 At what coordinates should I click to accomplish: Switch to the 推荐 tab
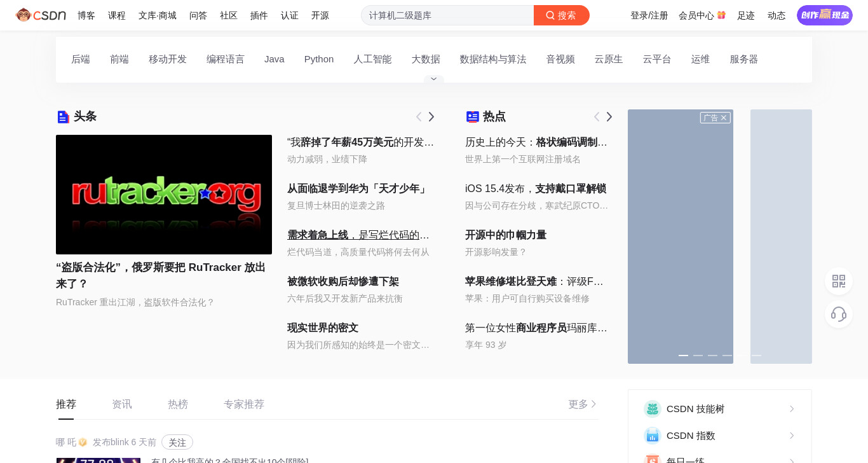pos(66,404)
